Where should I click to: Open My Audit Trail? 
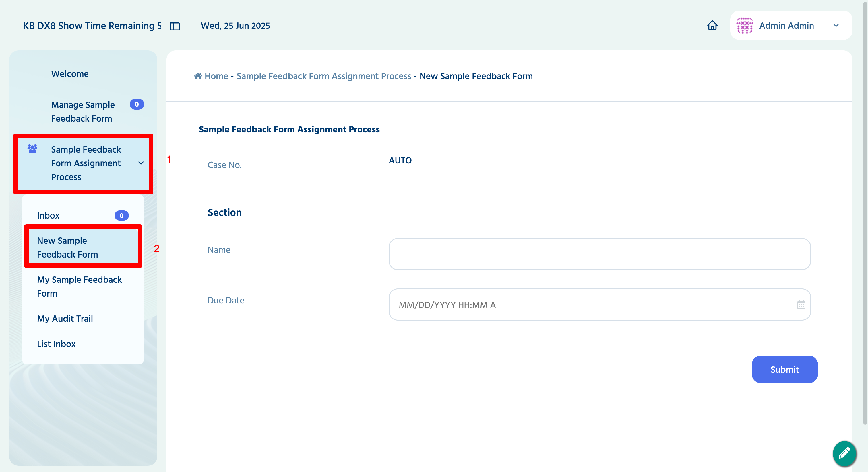[x=65, y=319]
